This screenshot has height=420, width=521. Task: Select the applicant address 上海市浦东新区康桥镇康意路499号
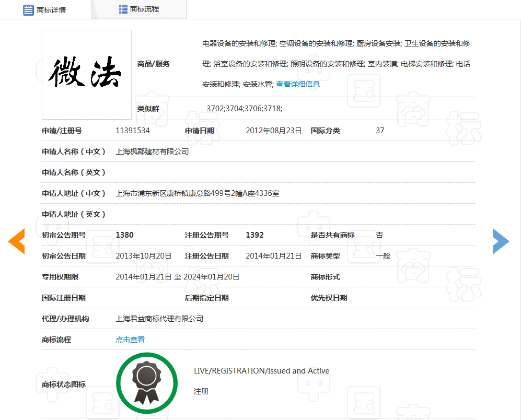pyautogui.click(x=198, y=193)
